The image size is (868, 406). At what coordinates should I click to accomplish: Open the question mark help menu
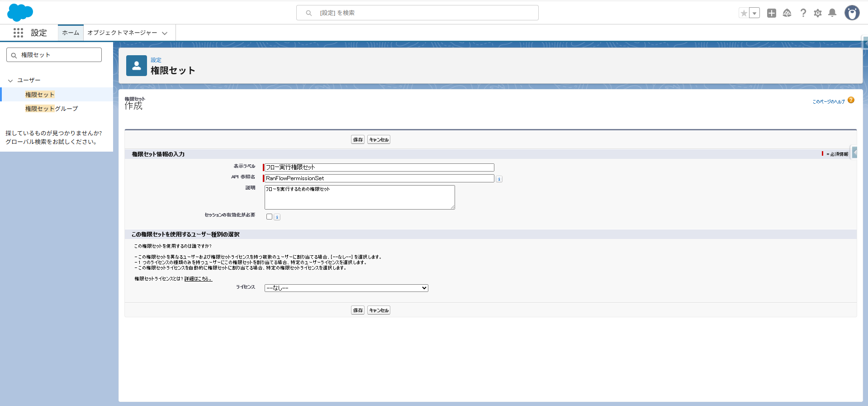[x=803, y=13]
